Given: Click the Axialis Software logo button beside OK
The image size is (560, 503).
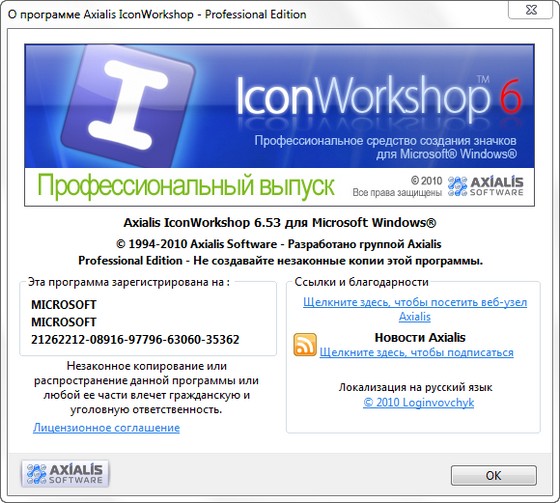Looking at the screenshot, I should tap(65, 474).
